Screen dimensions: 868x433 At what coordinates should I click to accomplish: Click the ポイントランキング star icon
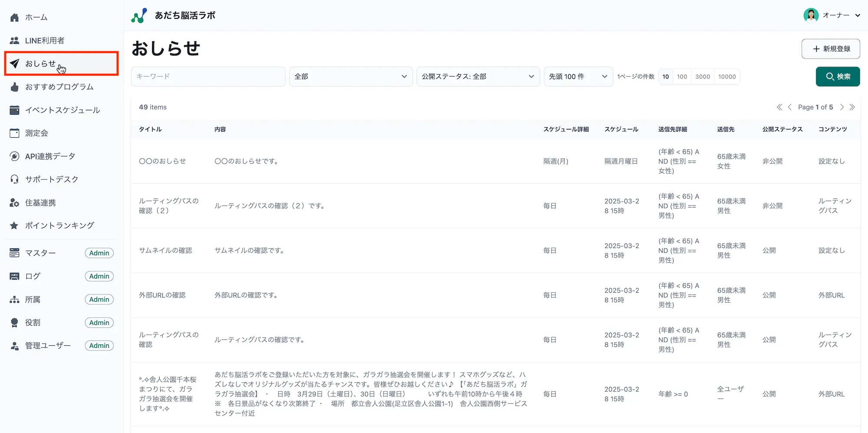(x=14, y=225)
